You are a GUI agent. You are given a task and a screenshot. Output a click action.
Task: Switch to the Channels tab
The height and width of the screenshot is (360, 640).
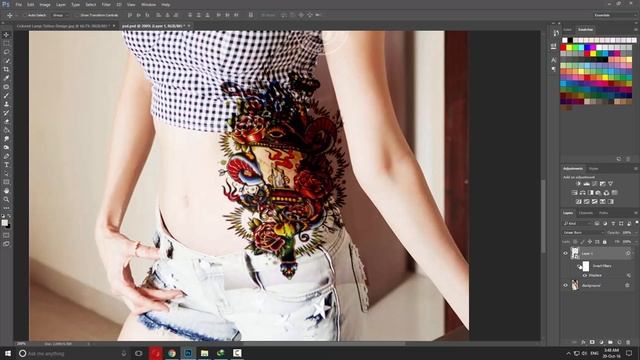[x=586, y=213]
